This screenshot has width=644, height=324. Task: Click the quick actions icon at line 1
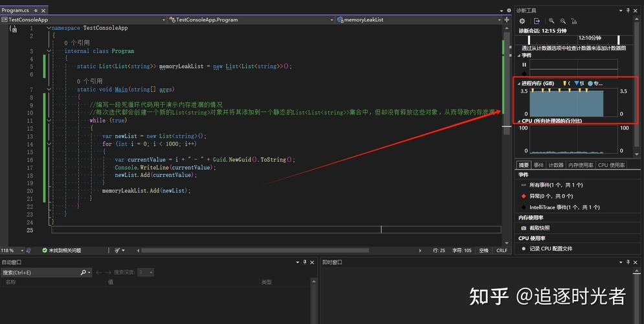click(x=14, y=29)
